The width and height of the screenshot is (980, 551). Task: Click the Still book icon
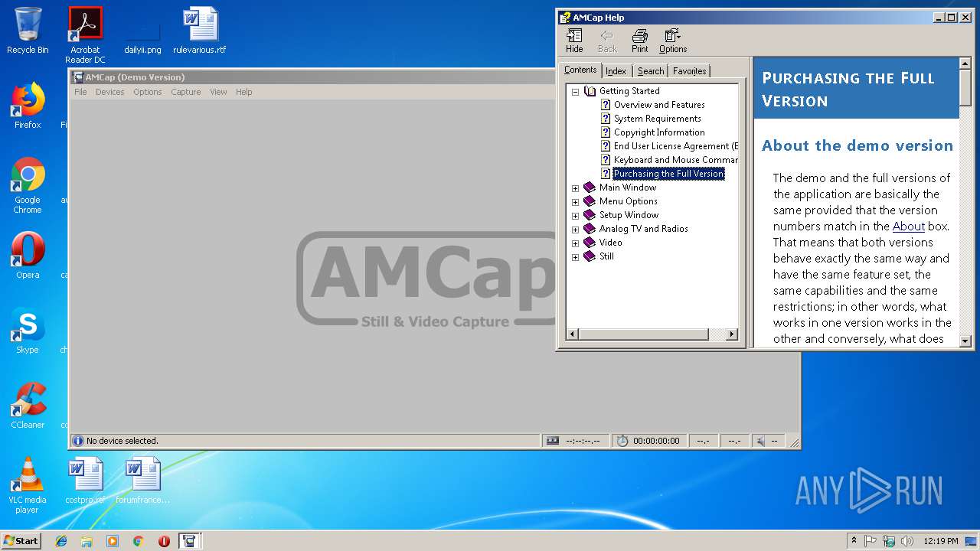click(590, 256)
